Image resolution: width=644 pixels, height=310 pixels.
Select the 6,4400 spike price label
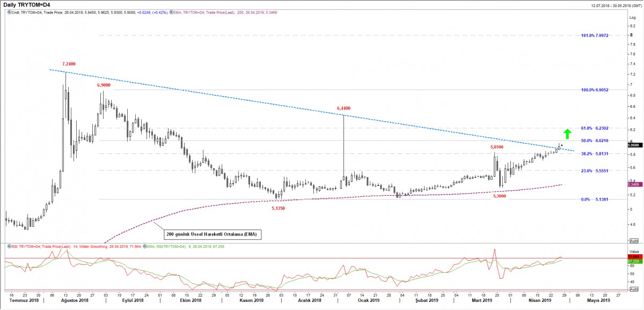coord(343,108)
